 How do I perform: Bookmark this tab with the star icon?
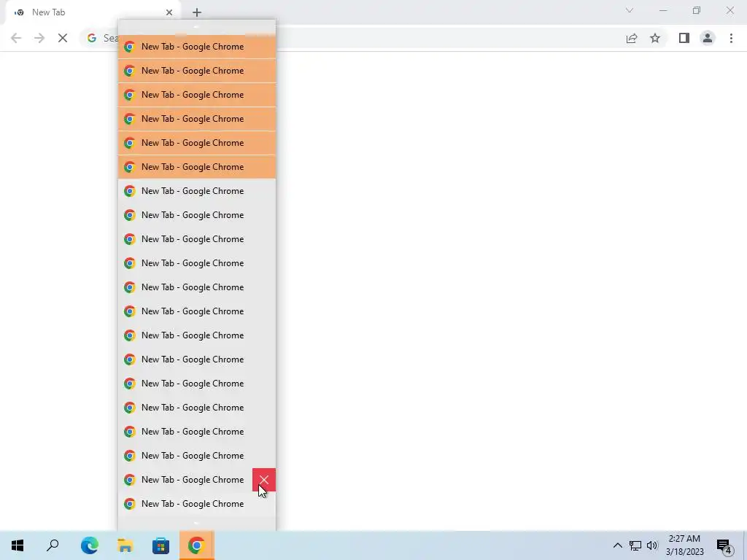click(655, 38)
